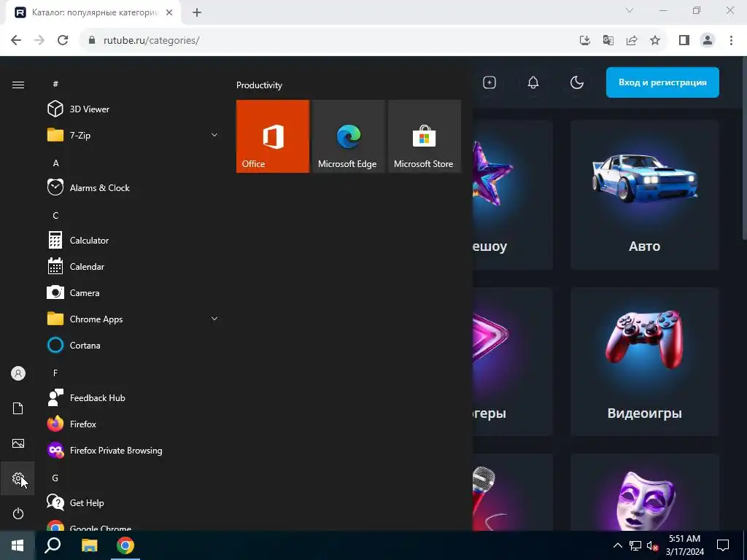Image resolution: width=747 pixels, height=560 pixels.
Task: Show hidden system tray icons
Action: coord(617,545)
